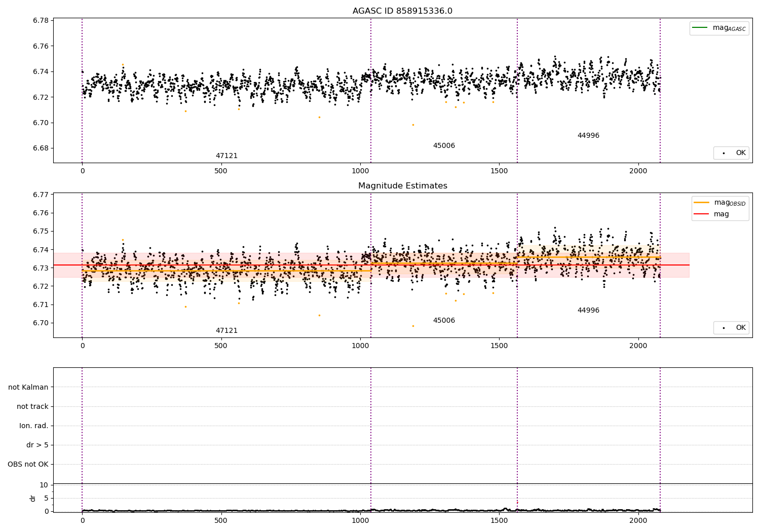760x532 pixels.
Task: Select the 'mag' legend label in middle plot
Action: click(x=721, y=214)
